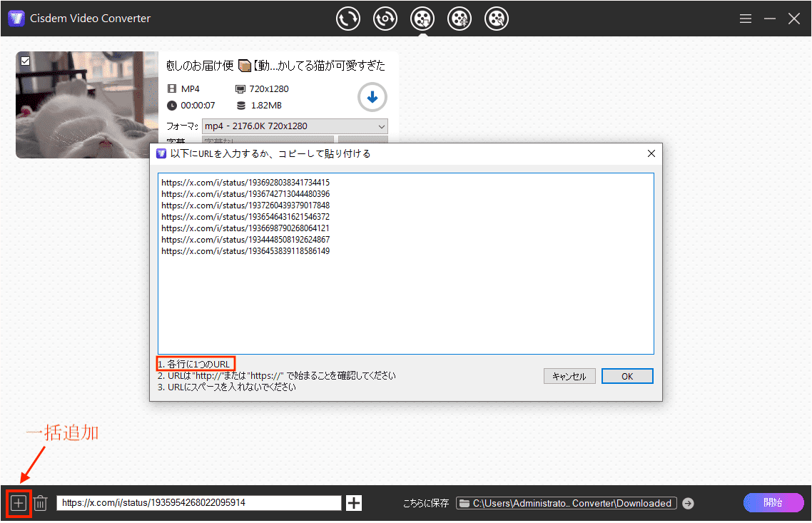Delete items with the trash icon
This screenshot has height=523, width=812.
[41, 503]
